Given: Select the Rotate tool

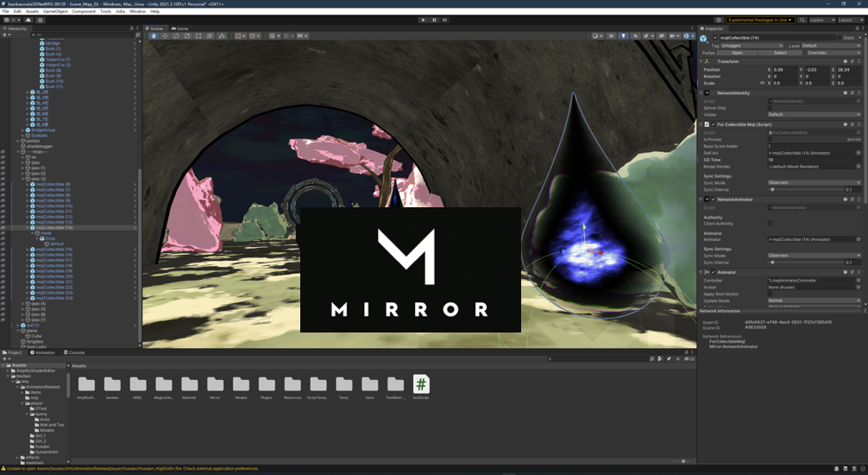Looking at the screenshot, I should click(176, 36).
